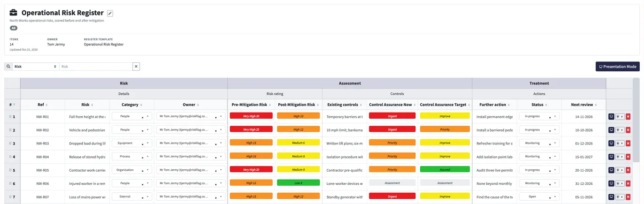
Task: Open move-to selector for row NW-R05
Action: tap(620, 170)
